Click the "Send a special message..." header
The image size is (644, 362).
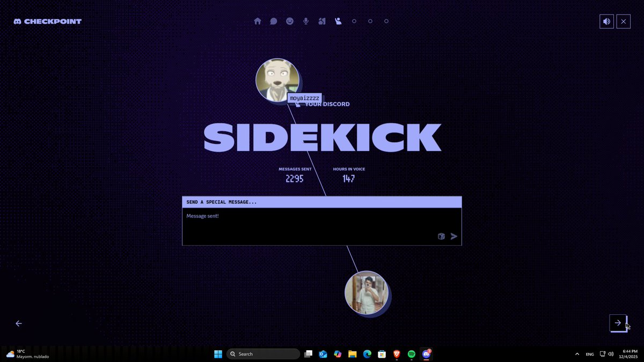(x=322, y=202)
